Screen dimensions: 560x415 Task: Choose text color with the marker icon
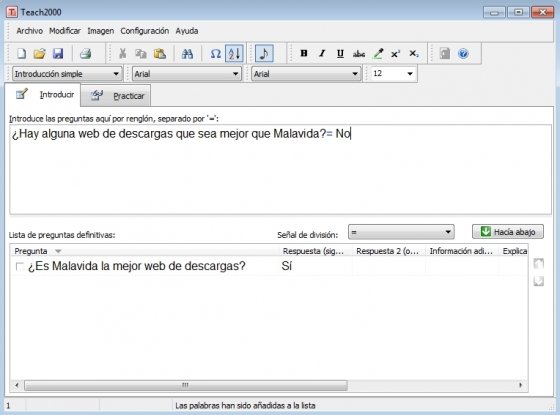coord(378,54)
